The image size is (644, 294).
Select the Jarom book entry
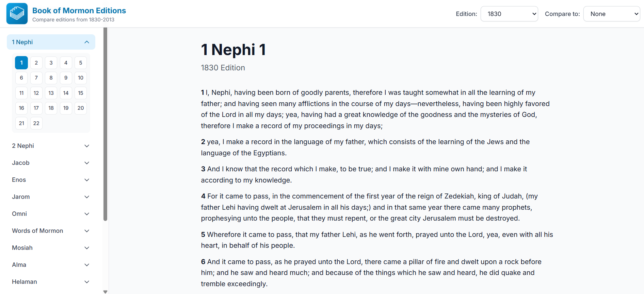pyautogui.click(x=51, y=196)
